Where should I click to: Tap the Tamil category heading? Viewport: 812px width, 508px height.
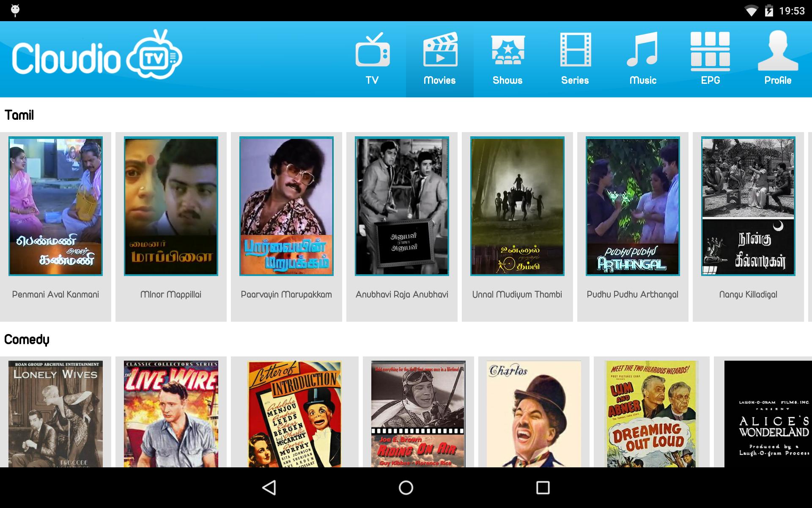pyautogui.click(x=19, y=115)
